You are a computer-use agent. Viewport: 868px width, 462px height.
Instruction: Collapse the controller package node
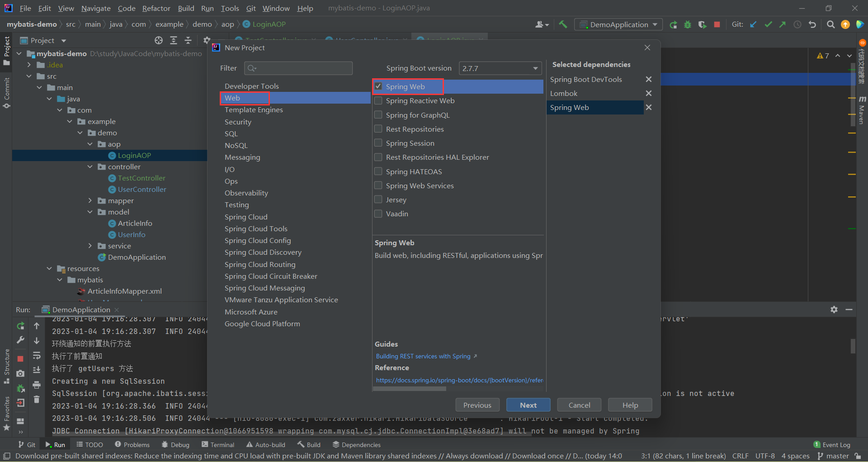pos(90,167)
